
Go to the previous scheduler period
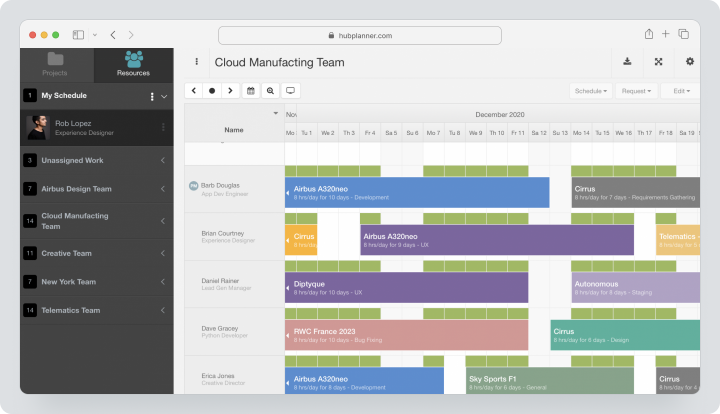tap(194, 91)
